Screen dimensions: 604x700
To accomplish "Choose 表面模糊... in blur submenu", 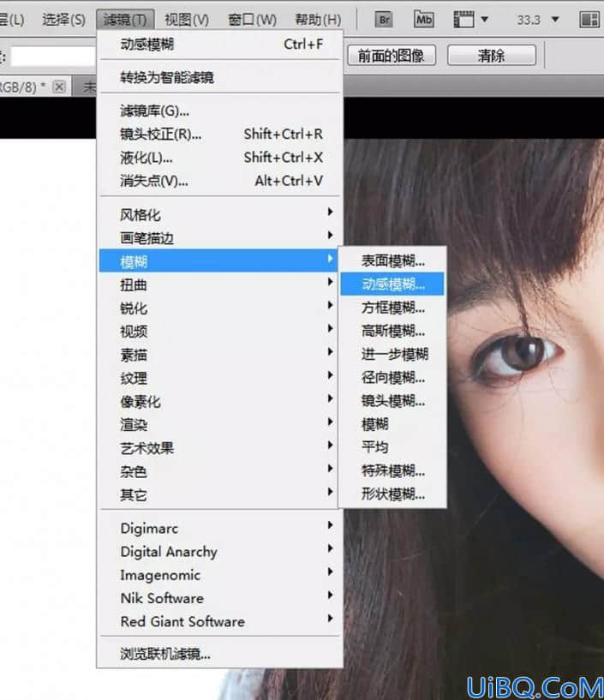I will (x=392, y=260).
